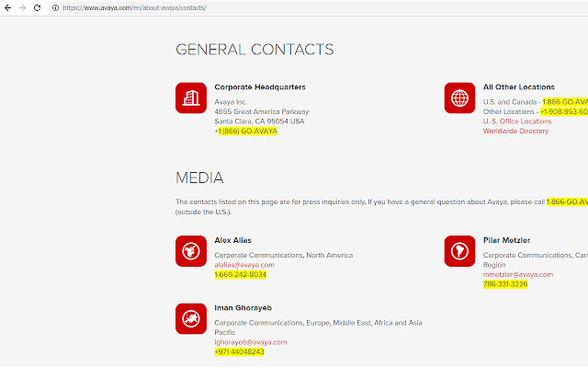The image size is (588, 368).
Task: Select the Corporate Headquarters heading
Action: (x=260, y=87)
